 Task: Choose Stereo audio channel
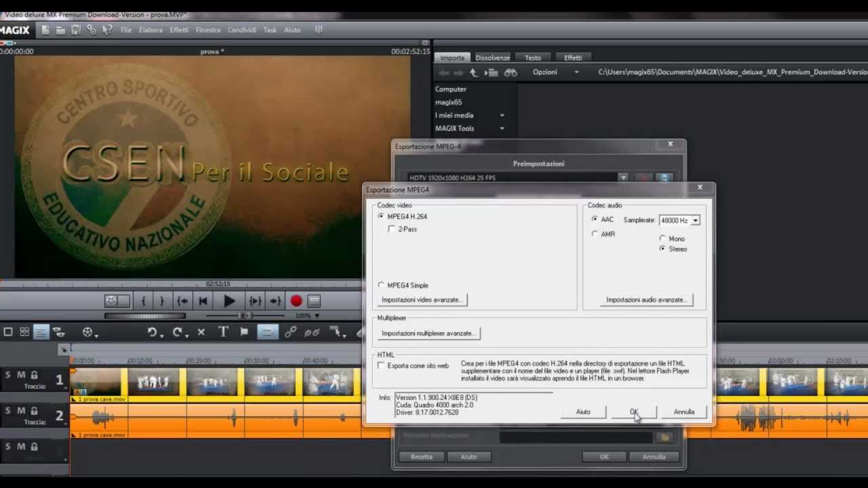tap(663, 249)
